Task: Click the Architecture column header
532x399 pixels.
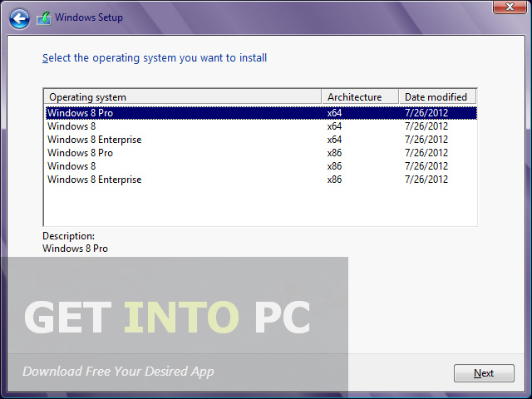Action: click(x=360, y=97)
